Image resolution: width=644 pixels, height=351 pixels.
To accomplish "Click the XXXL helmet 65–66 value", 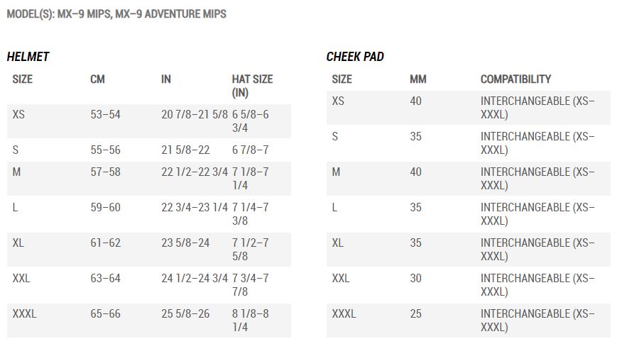I will click(x=106, y=313).
